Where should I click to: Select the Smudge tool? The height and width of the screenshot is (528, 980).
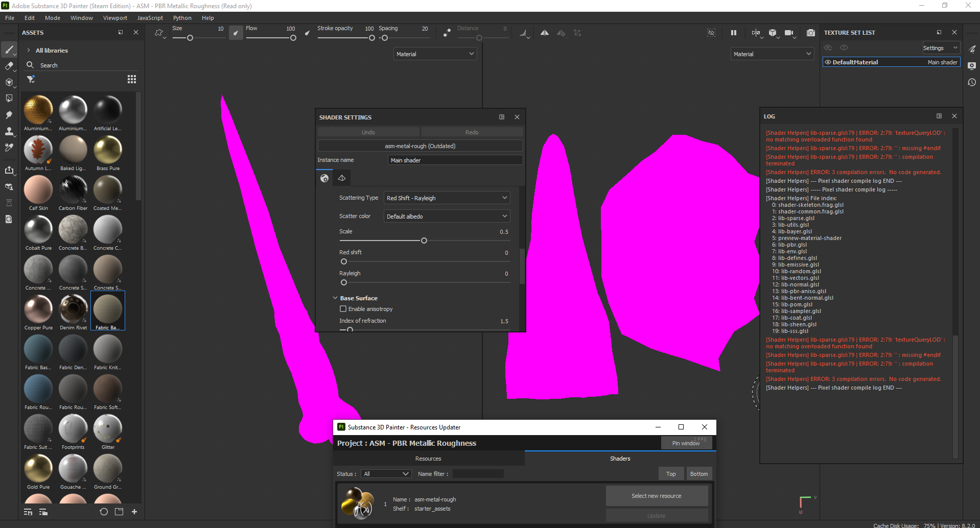coord(9,115)
